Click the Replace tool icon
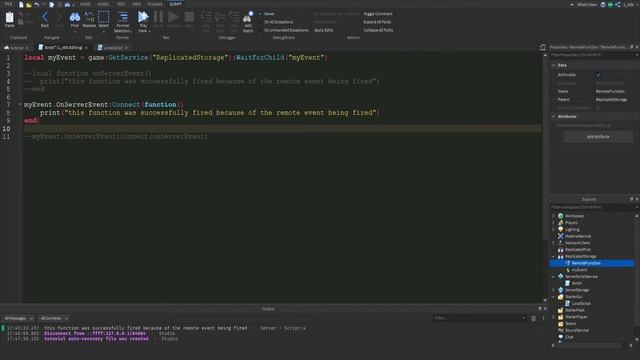 coord(89,19)
